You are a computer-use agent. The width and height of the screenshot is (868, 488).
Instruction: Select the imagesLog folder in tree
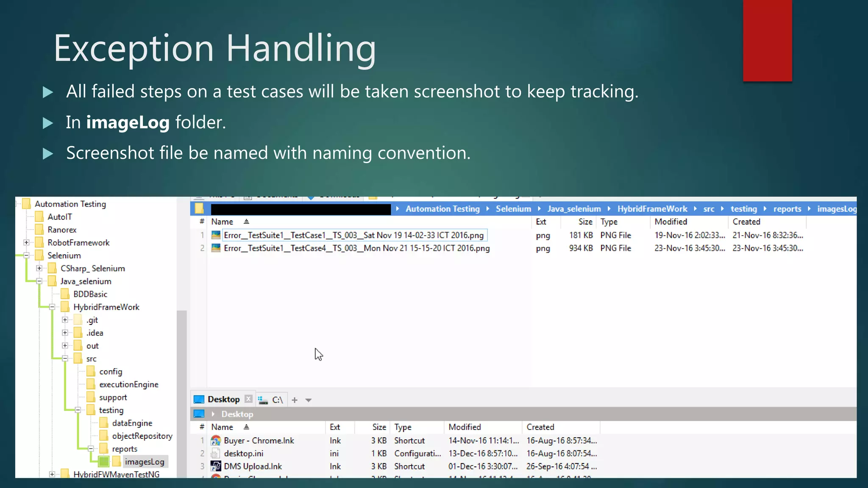(145, 462)
